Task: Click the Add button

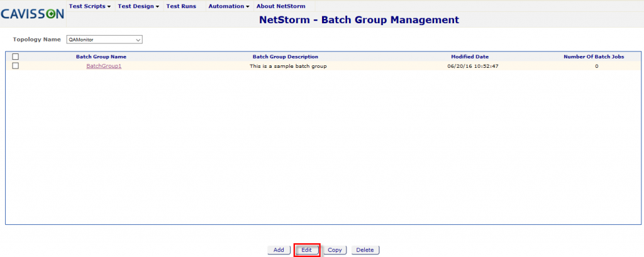Action: point(279,250)
